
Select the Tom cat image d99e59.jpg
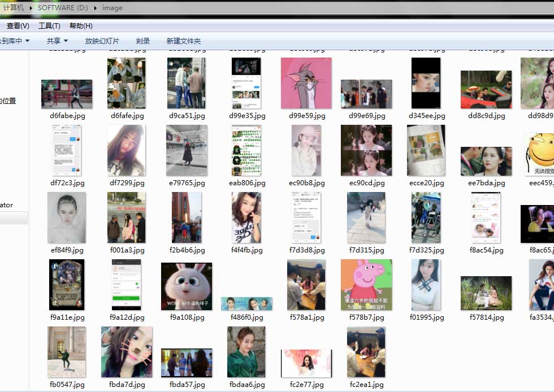point(306,83)
